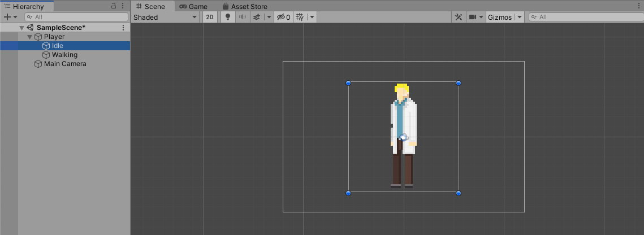The image size is (644, 235).
Task: Click the scene camera settings icon
Action: [x=473, y=17]
